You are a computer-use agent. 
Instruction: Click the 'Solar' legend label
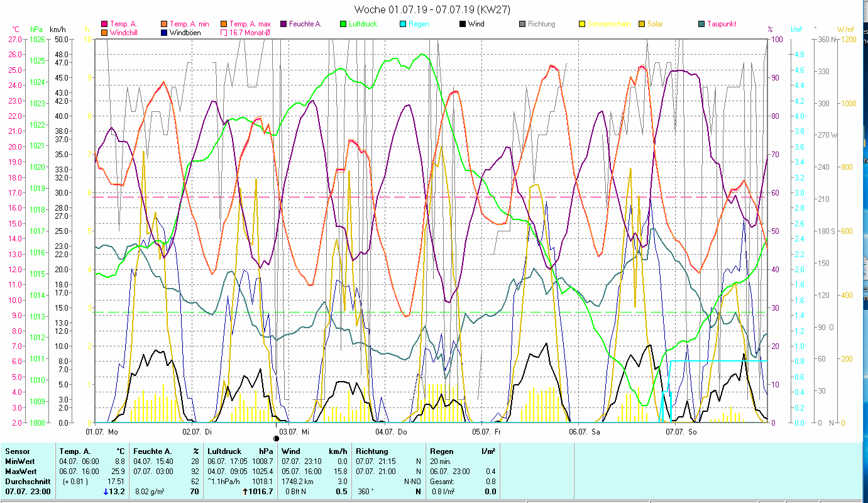point(655,25)
